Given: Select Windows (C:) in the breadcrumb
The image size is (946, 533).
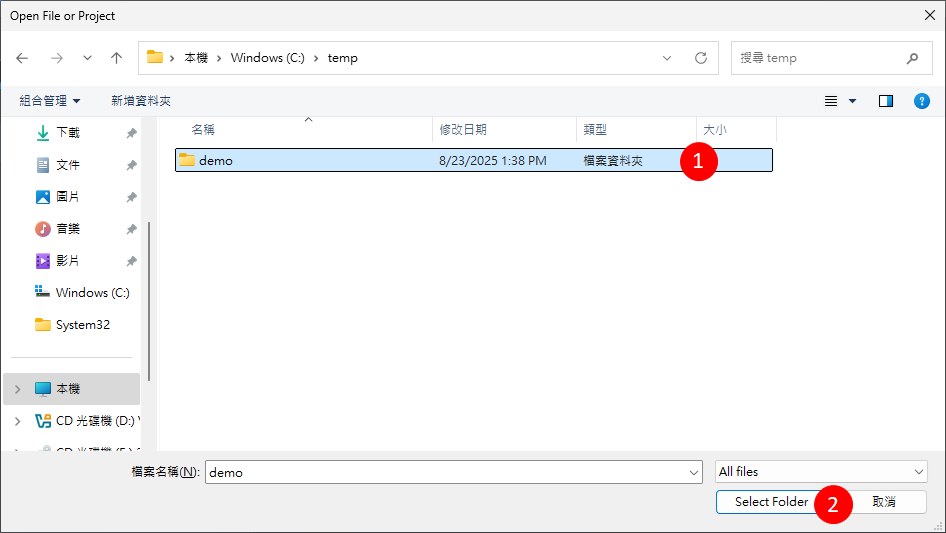Looking at the screenshot, I should 267,58.
